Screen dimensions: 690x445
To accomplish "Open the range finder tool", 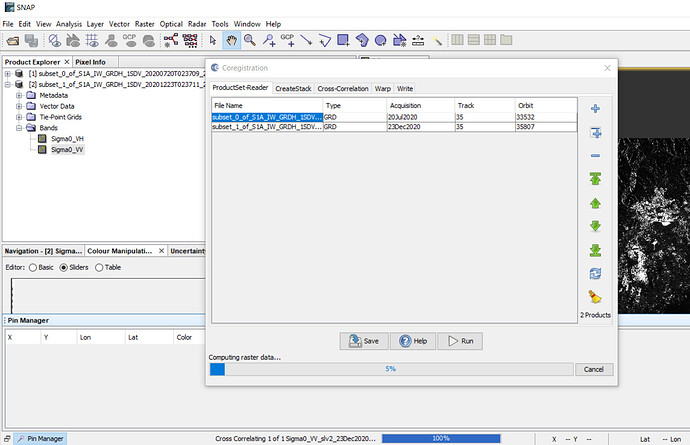I will [x=418, y=40].
